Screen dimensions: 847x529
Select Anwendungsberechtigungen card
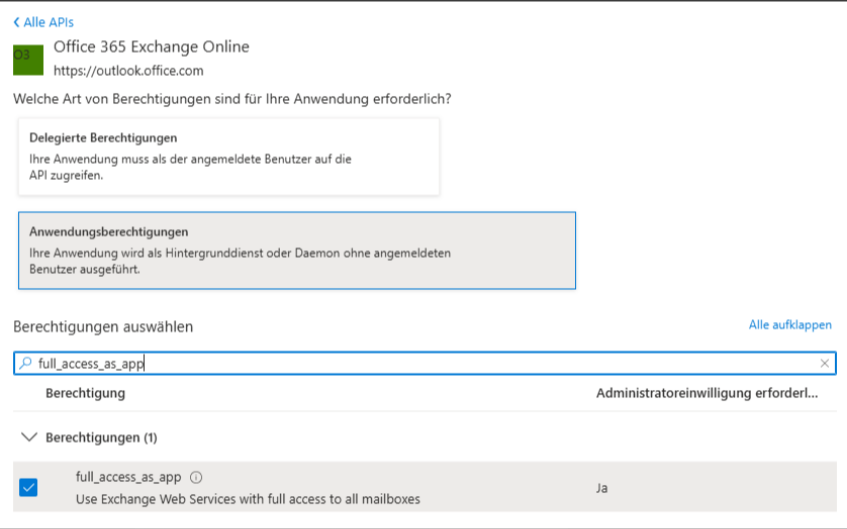click(297, 250)
